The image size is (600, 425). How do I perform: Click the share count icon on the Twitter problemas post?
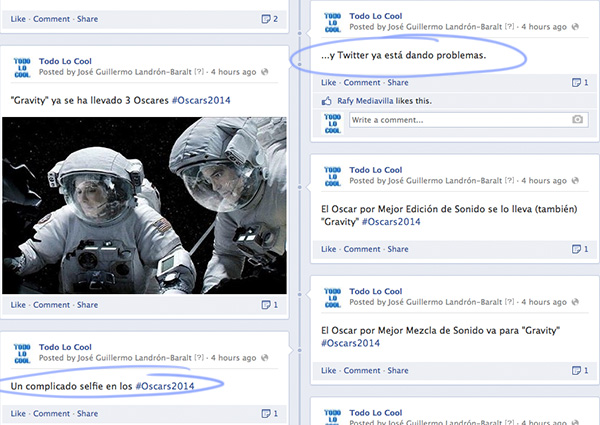click(576, 83)
